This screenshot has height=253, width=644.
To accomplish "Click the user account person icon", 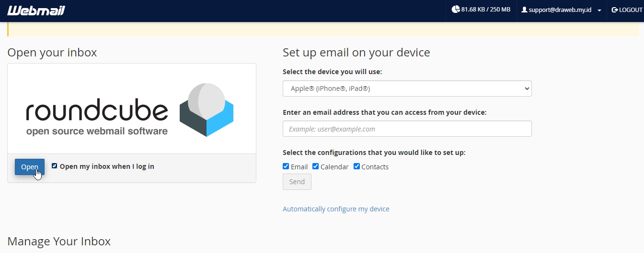I will (524, 10).
